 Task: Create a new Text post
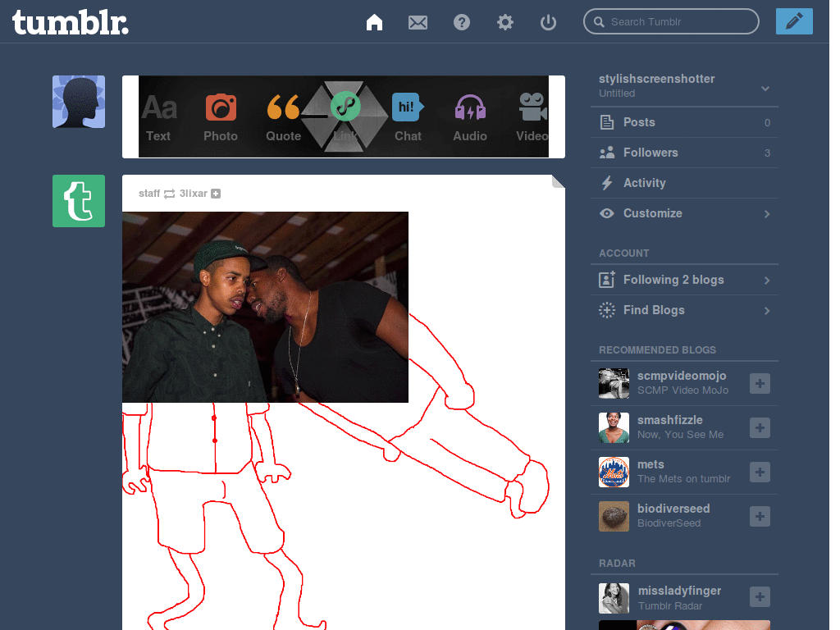click(x=158, y=117)
